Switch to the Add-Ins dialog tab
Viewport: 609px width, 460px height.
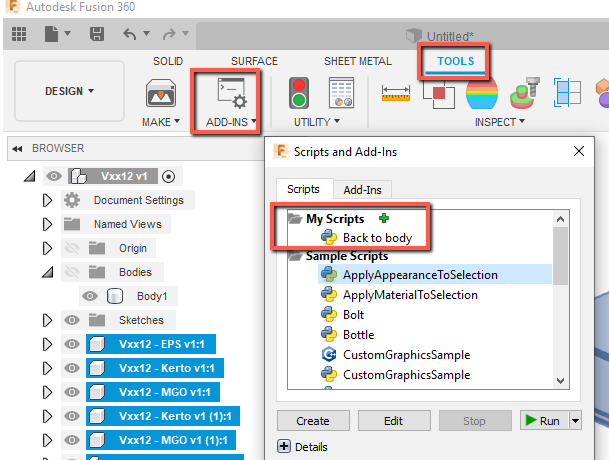tap(362, 190)
